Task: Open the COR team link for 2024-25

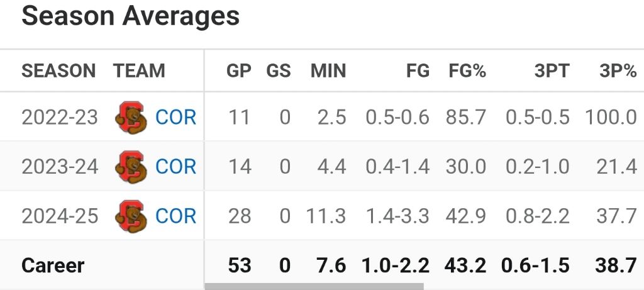Action: point(175,216)
